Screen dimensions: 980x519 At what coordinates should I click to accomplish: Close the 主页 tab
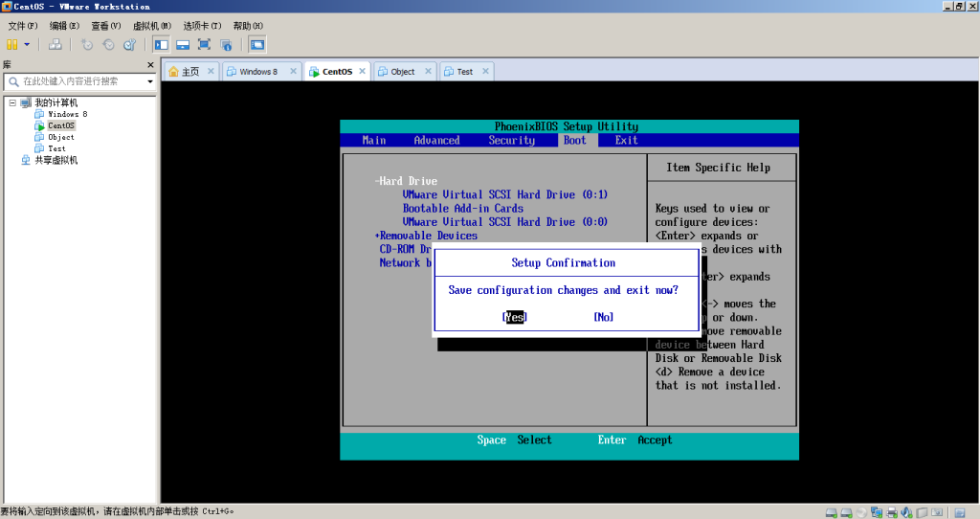tap(211, 71)
